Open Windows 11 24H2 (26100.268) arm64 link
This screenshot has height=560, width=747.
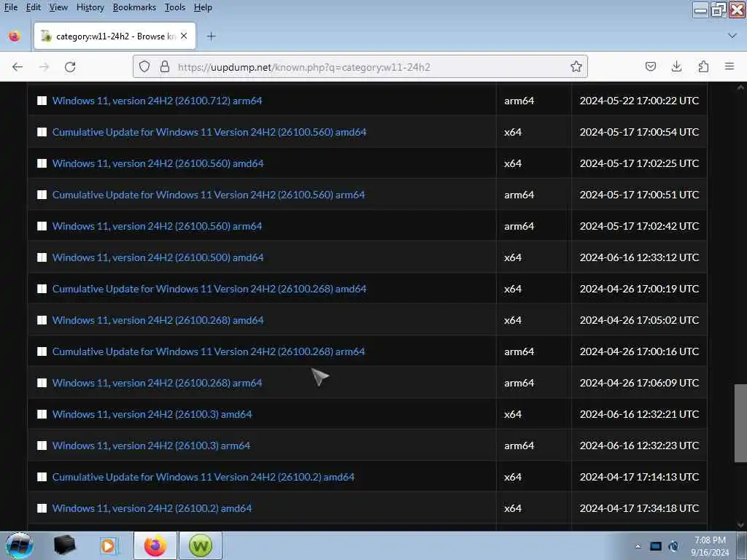[158, 383]
